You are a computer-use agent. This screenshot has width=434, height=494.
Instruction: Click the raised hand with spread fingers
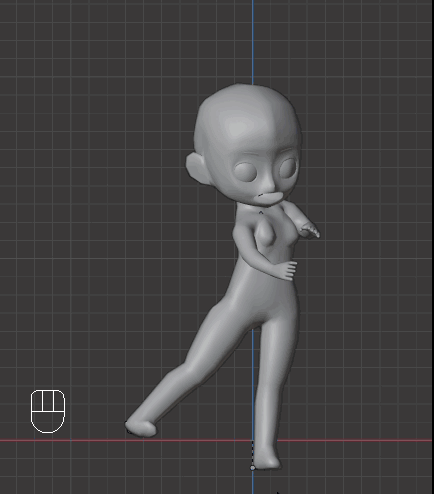(x=310, y=231)
